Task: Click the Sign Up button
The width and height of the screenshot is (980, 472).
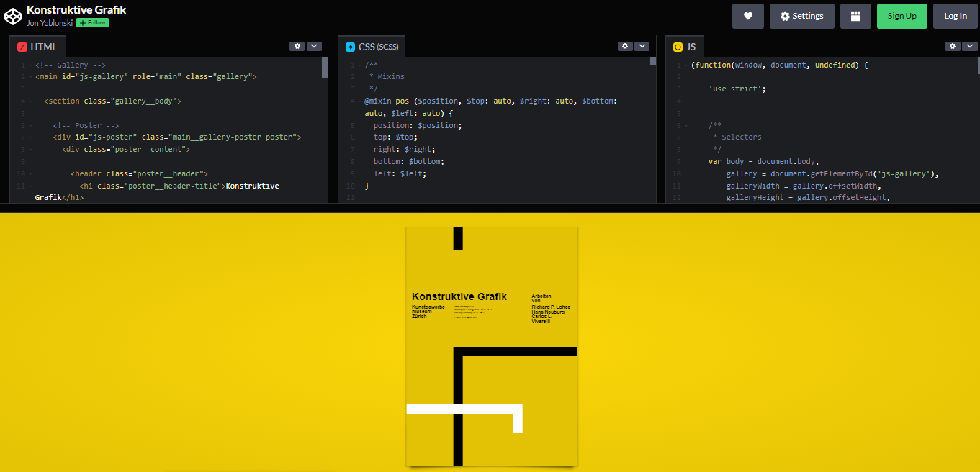Action: point(902,16)
